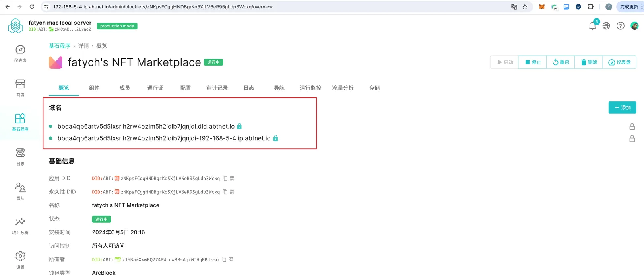
Task: Open the user avatar menu
Action: click(634, 26)
